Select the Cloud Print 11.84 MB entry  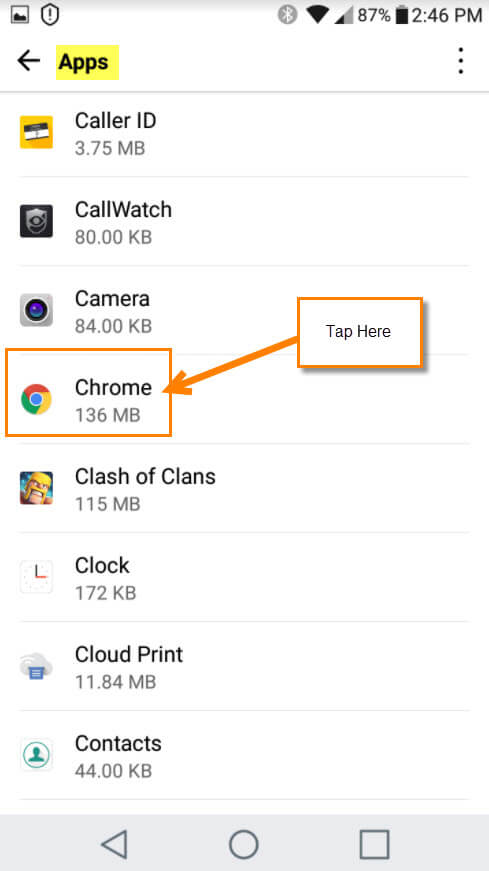coord(244,665)
